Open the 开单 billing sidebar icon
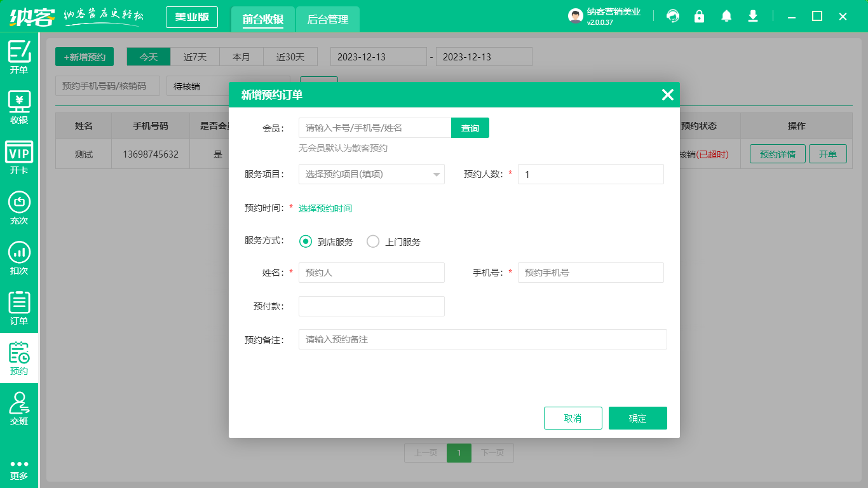Image resolution: width=868 pixels, height=488 pixels. [x=19, y=57]
